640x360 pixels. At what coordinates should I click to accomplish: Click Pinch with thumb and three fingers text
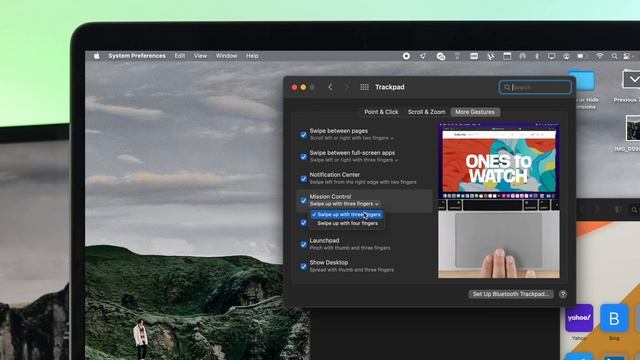tap(350, 248)
